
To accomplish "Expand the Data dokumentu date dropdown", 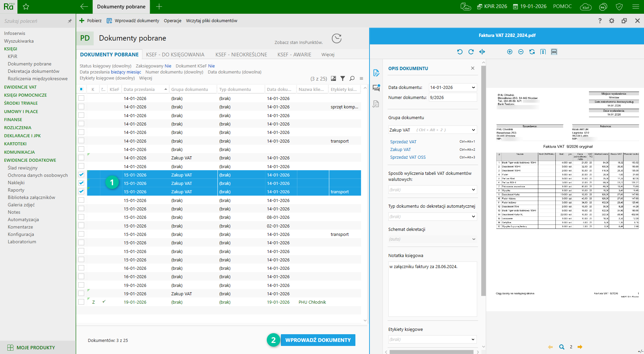I will pos(473,88).
